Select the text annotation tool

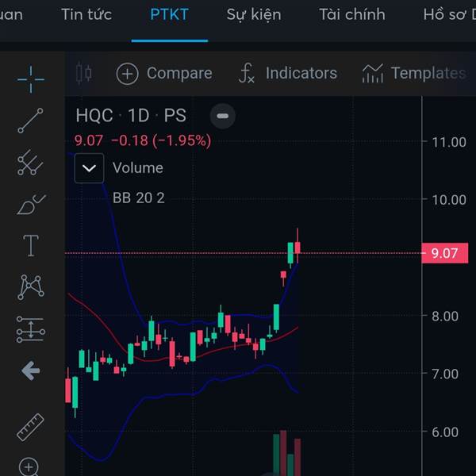pos(31,246)
